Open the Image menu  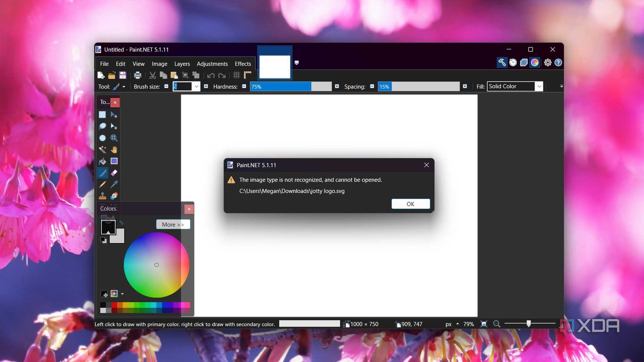tap(159, 64)
